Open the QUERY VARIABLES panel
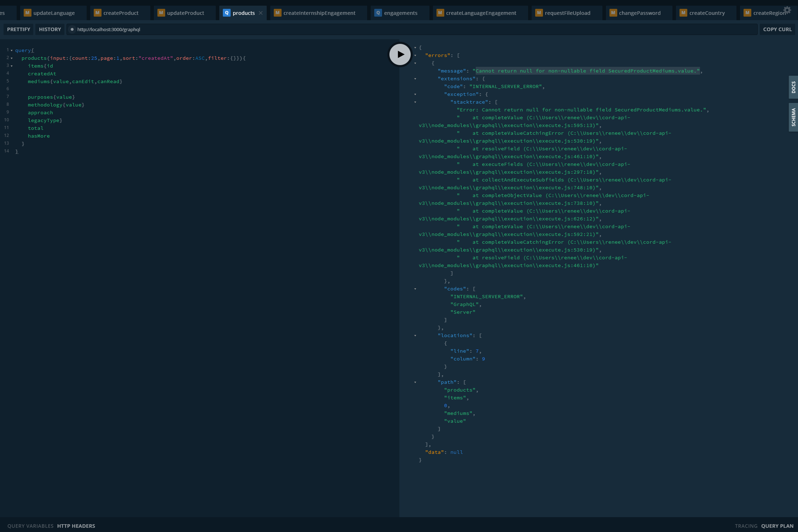The width and height of the screenshot is (798, 532). [x=30, y=526]
